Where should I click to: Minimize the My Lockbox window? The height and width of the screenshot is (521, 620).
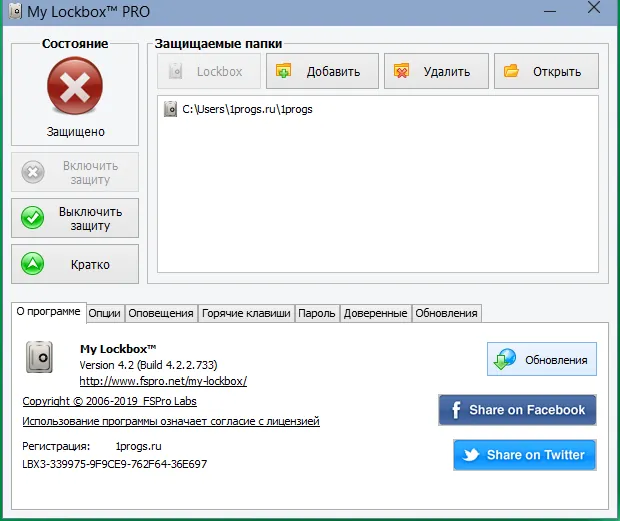point(550,11)
